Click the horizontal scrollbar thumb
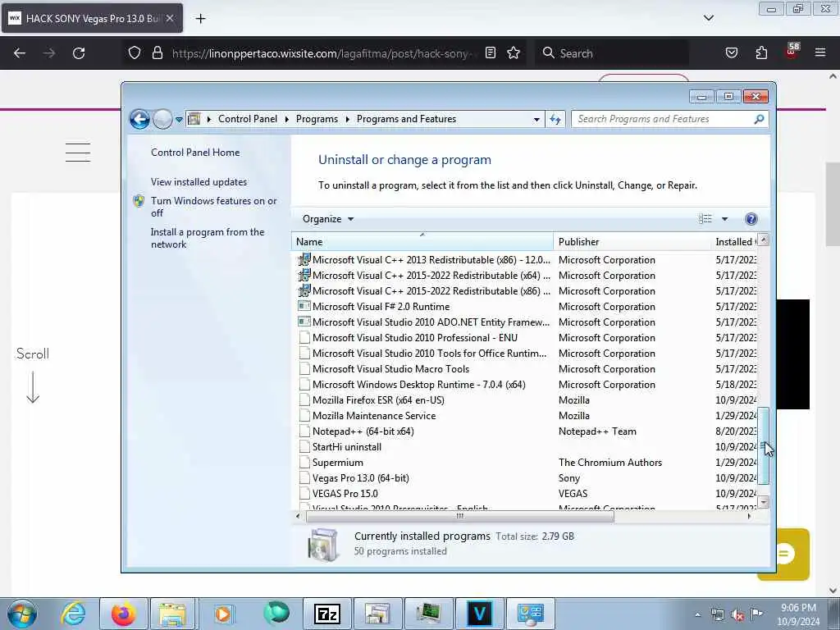 pos(459,516)
